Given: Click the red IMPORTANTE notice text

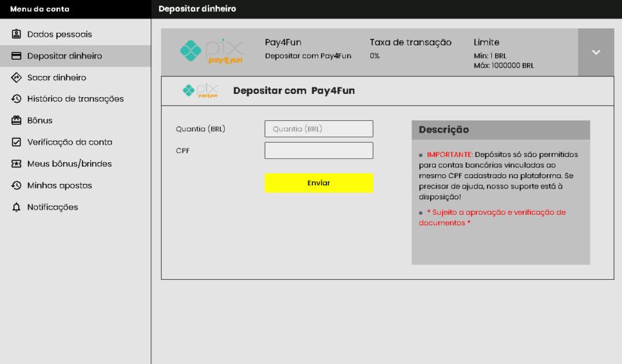Looking at the screenshot, I should pos(450,154).
